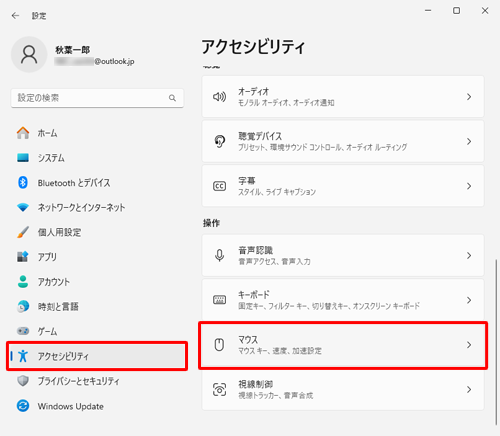Click 視線制御 title text
The height and width of the screenshot is (436, 500).
(x=256, y=384)
